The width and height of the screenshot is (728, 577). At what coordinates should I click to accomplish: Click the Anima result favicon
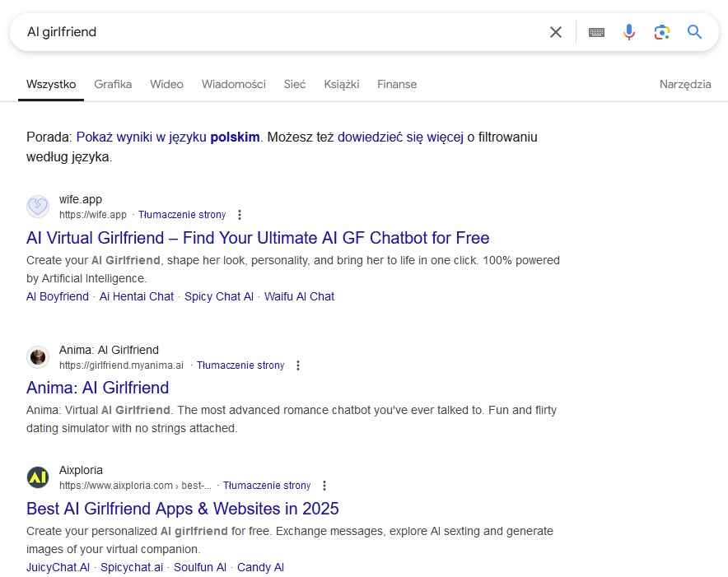pyautogui.click(x=38, y=357)
